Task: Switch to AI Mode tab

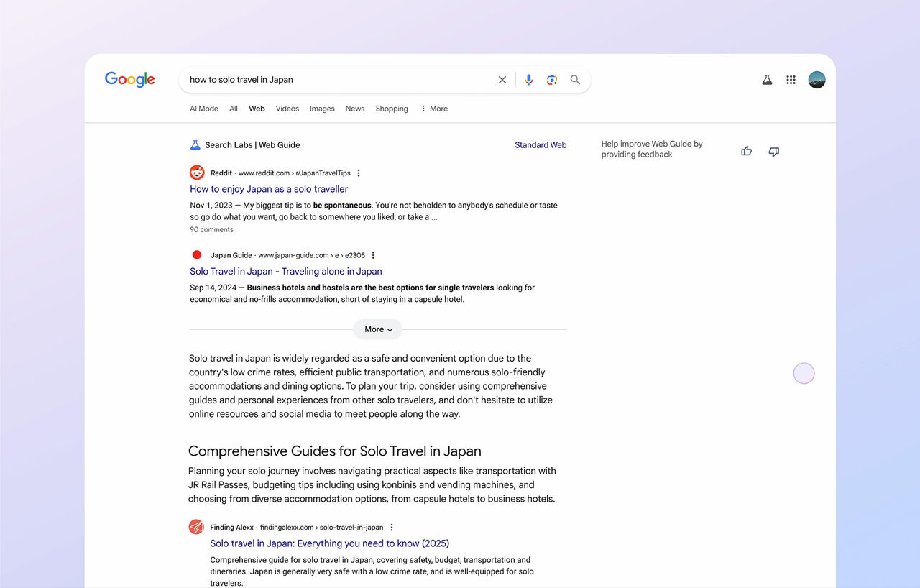Action: [x=203, y=109]
